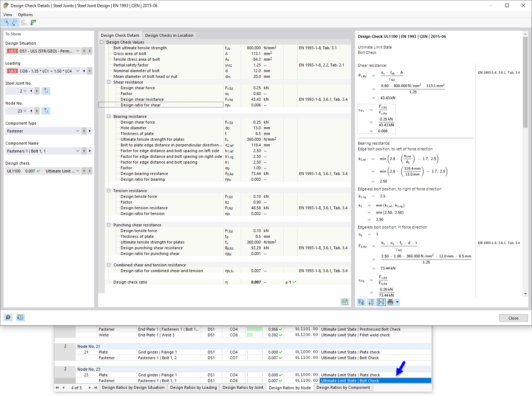
Task: Collapse the Tension resistance group
Action: [109, 191]
